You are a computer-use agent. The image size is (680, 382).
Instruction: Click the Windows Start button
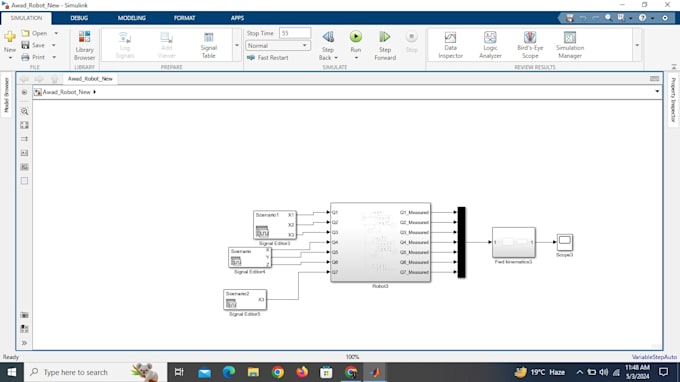pos(12,372)
